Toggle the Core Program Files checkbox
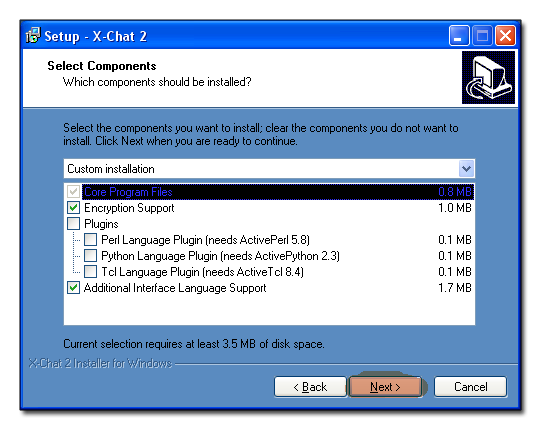Image resolution: width=541 pixels, height=430 pixels. (73, 192)
